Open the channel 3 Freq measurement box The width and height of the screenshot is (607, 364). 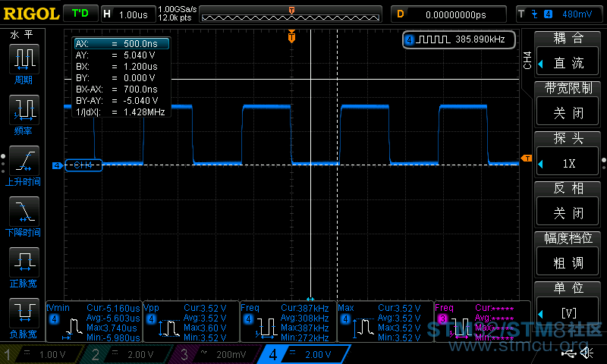pos(483,322)
